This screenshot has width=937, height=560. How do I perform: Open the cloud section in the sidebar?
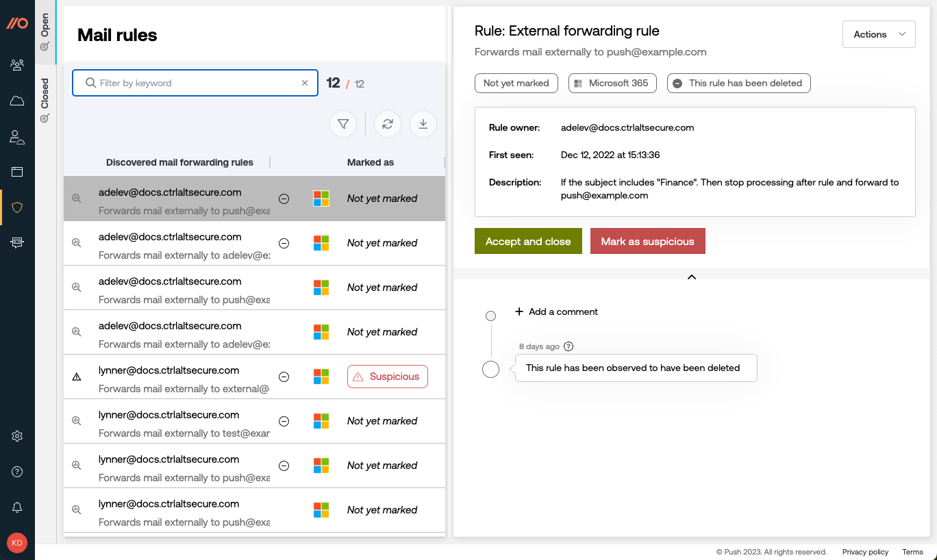[16, 101]
